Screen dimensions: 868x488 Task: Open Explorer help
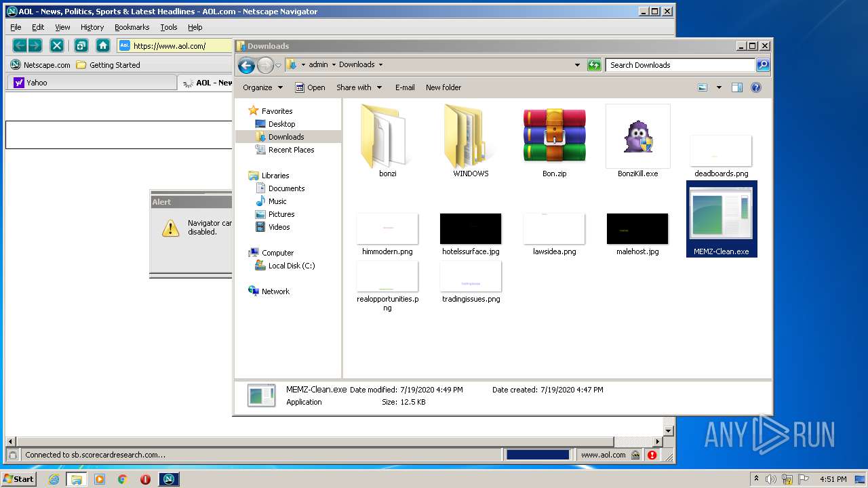pyautogui.click(x=756, y=87)
